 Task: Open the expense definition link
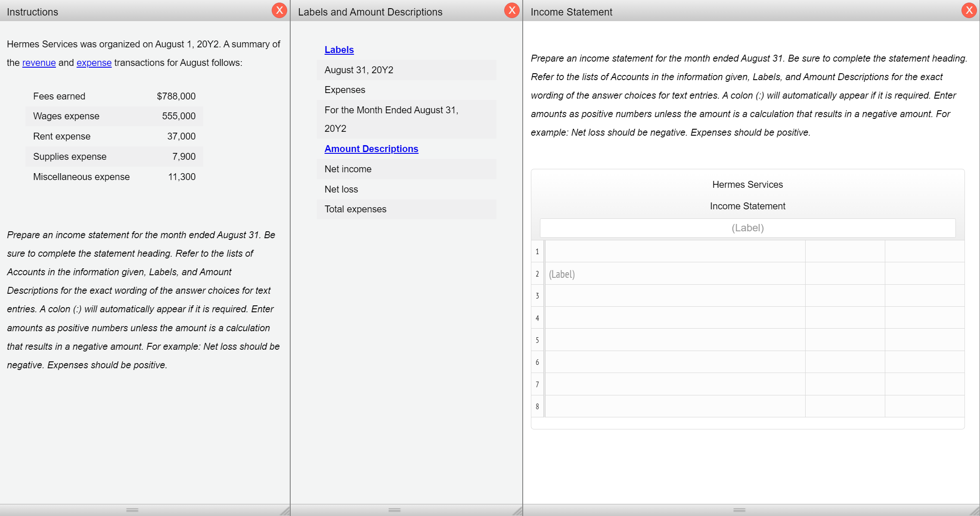(94, 63)
